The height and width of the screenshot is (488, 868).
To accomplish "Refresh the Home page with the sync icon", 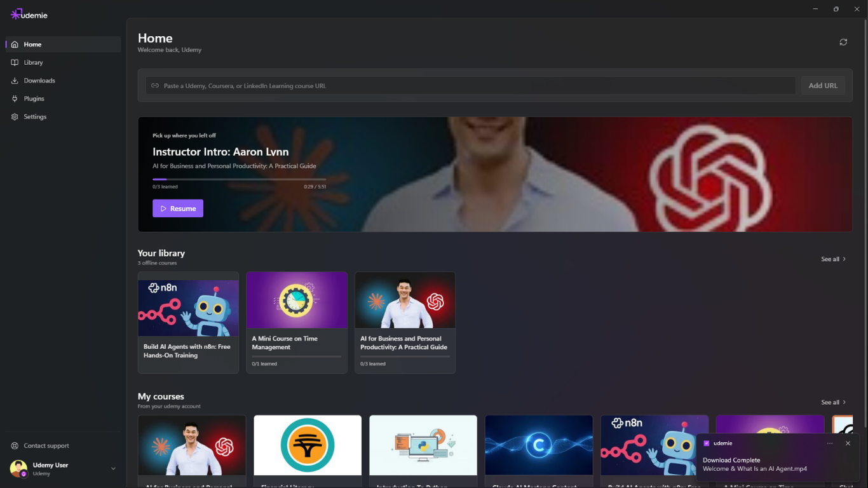I will [843, 42].
